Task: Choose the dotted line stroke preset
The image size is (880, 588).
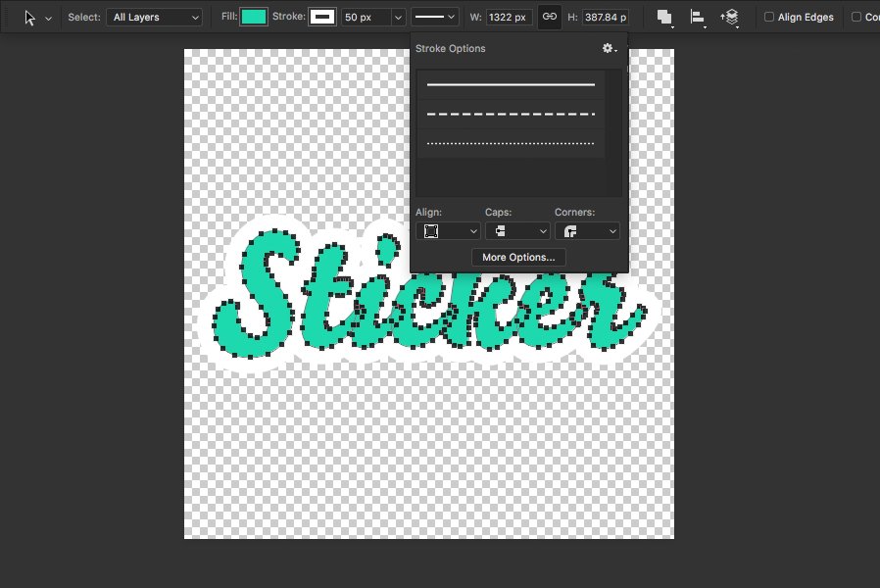Action: [511, 143]
